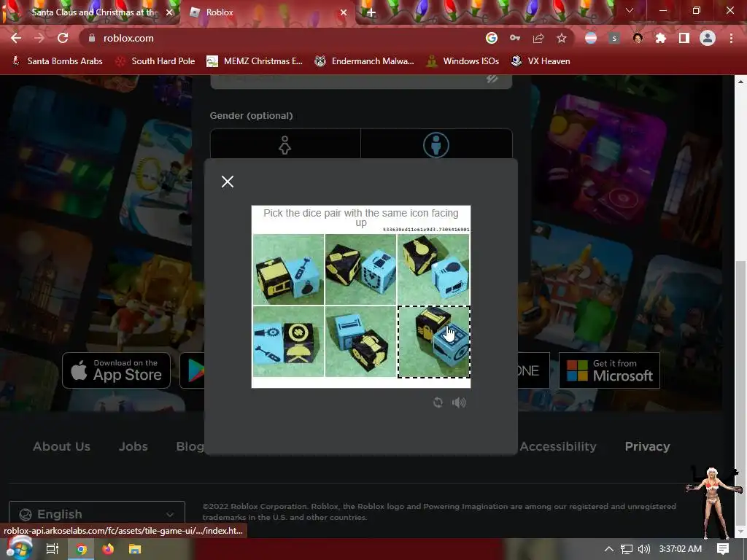Open the saved passwords key icon
The width and height of the screenshot is (747, 560).
tap(515, 38)
